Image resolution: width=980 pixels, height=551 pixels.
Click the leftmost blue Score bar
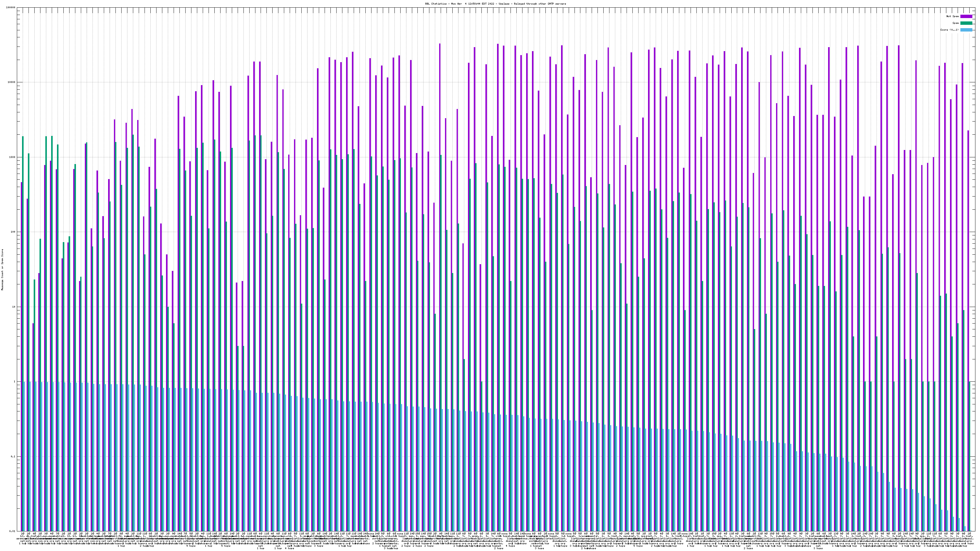[x=24, y=456]
